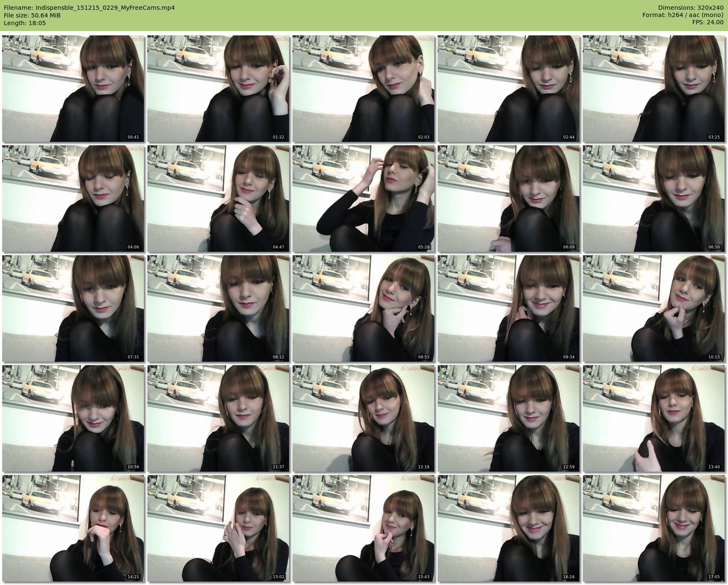Click the Dimensions 320x240 text
The width and height of the screenshot is (728, 585).
[691, 8]
